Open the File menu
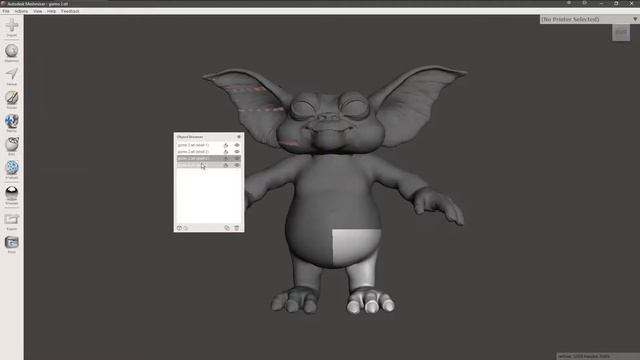The width and height of the screenshot is (640, 360). 6,11
